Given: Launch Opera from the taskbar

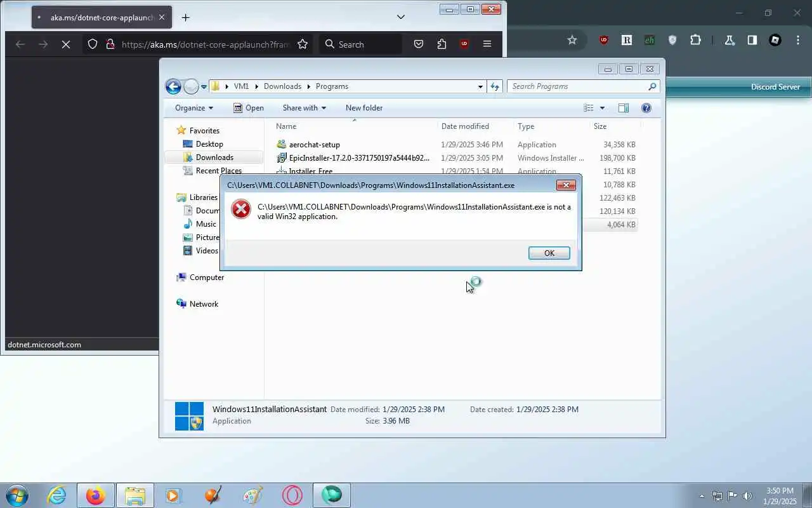Looking at the screenshot, I should coord(292,495).
